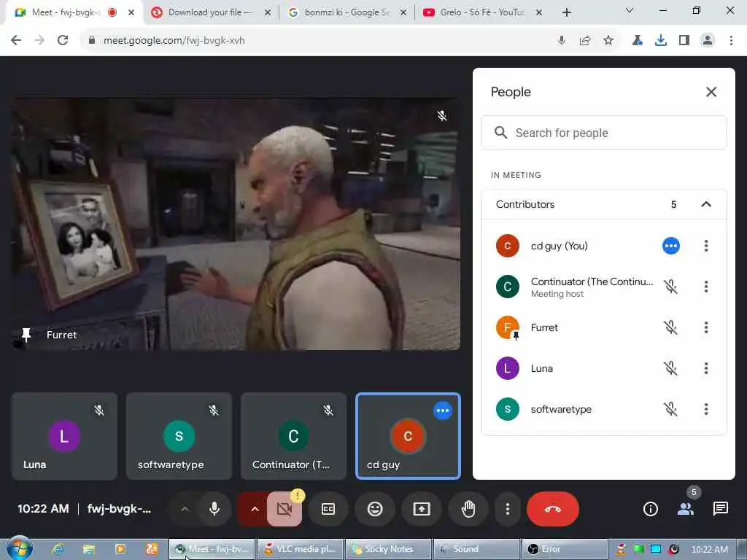Open the tab search dropdown arrow
This screenshot has width=747, height=560.
click(630, 10)
